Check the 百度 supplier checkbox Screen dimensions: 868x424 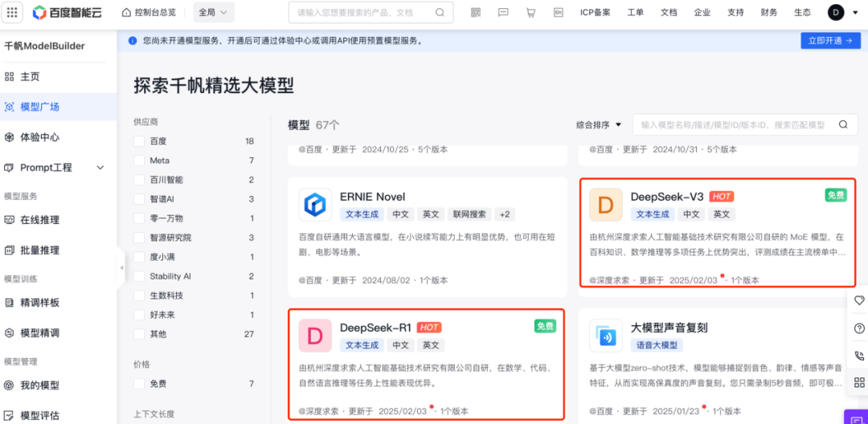139,141
